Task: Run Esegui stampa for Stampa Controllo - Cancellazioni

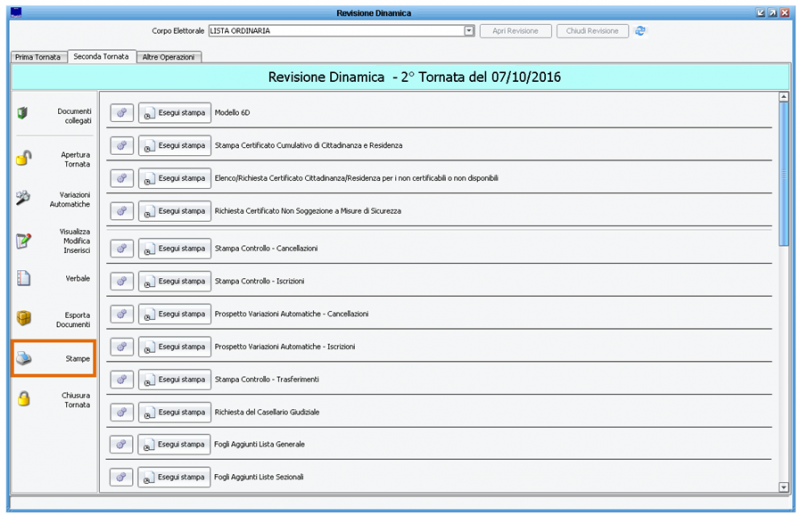Action: click(174, 249)
